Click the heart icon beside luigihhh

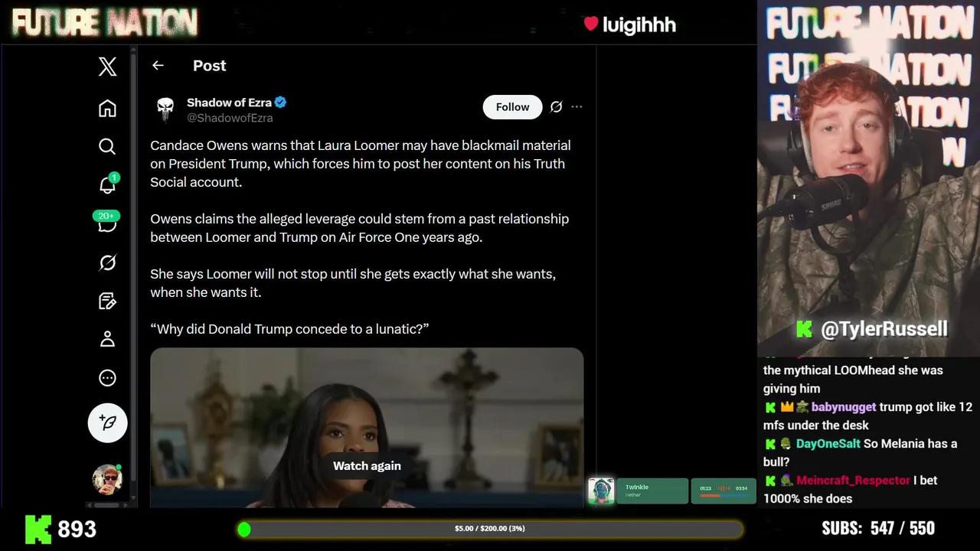590,24
